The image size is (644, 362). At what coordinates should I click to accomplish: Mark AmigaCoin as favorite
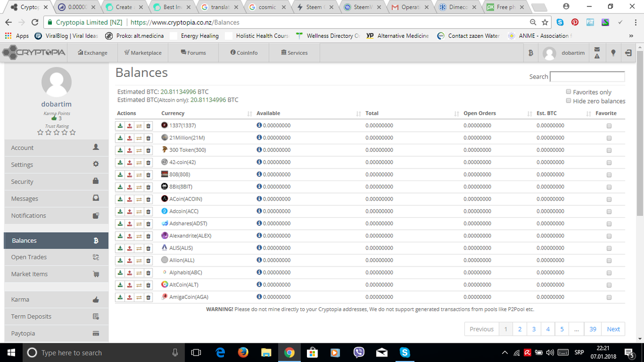[609, 298]
